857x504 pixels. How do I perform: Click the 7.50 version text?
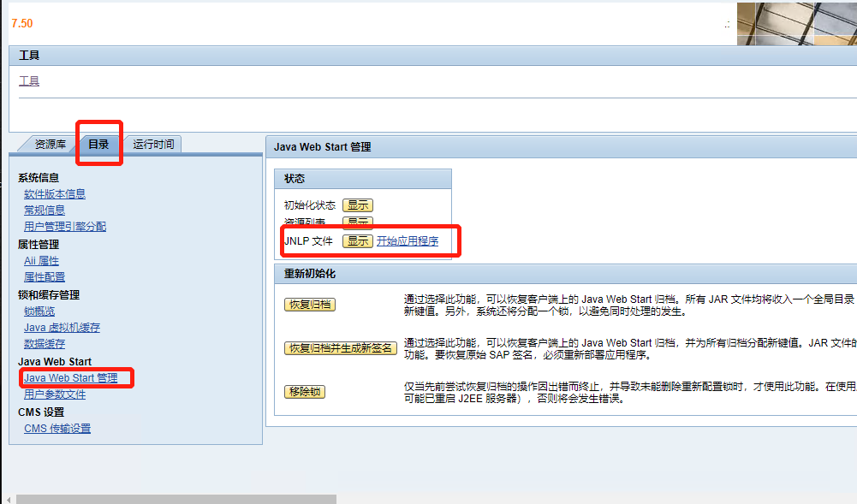pyautogui.click(x=22, y=23)
